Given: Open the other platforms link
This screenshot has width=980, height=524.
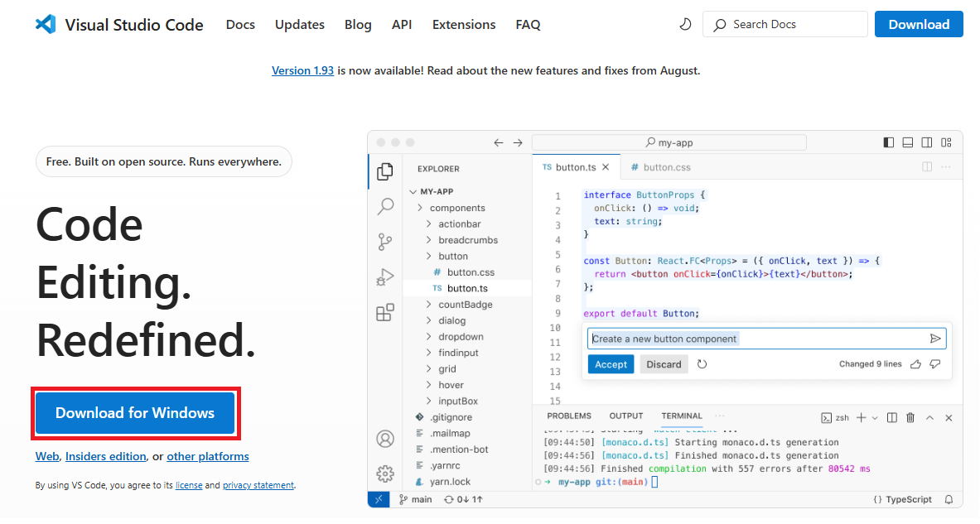Looking at the screenshot, I should [207, 457].
